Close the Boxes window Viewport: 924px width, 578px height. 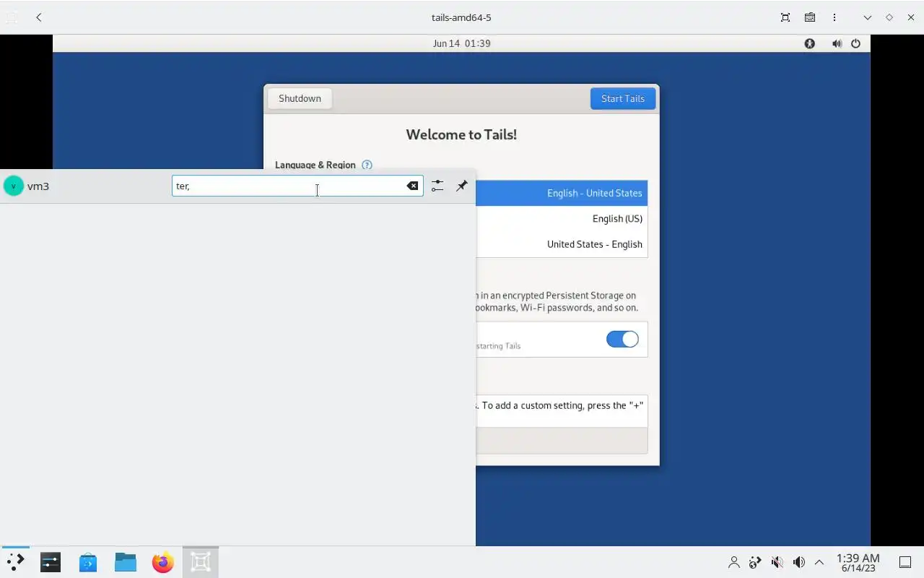tap(911, 17)
